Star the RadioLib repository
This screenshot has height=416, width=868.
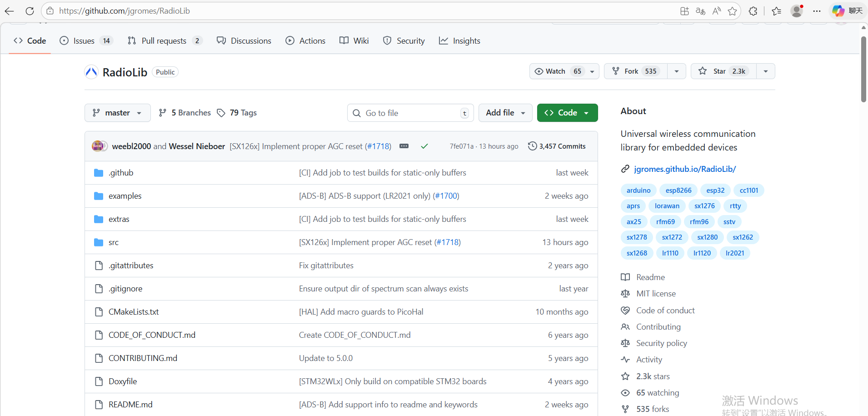click(723, 71)
